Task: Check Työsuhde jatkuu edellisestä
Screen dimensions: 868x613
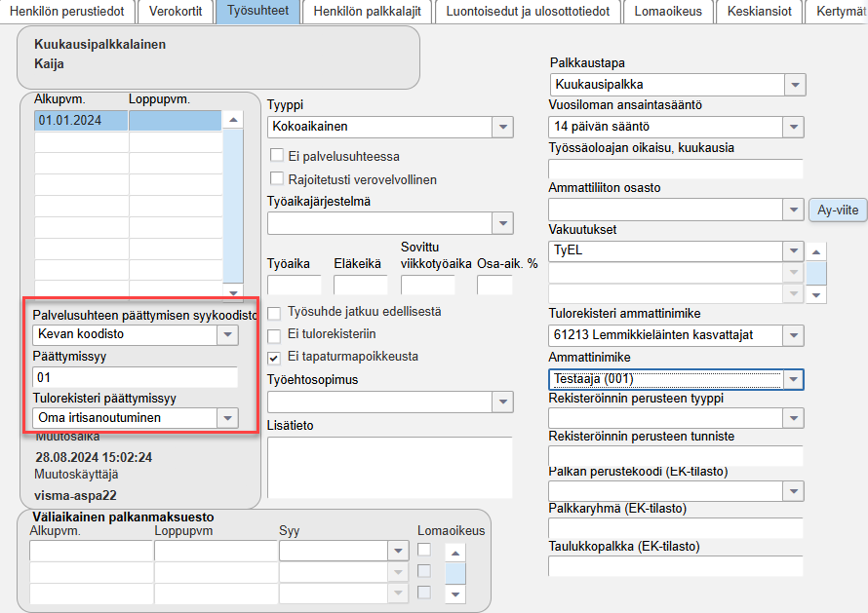Action: pos(274,314)
